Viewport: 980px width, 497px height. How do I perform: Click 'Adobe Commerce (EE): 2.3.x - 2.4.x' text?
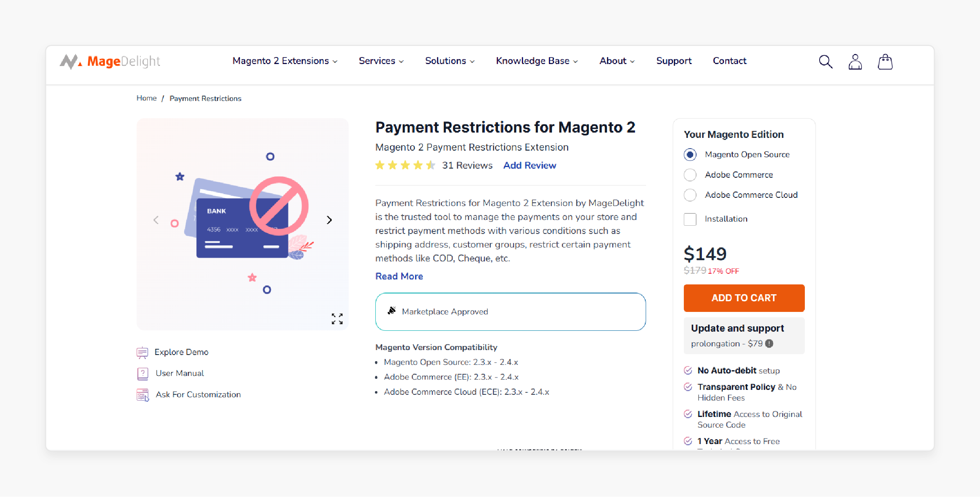pyautogui.click(x=451, y=377)
